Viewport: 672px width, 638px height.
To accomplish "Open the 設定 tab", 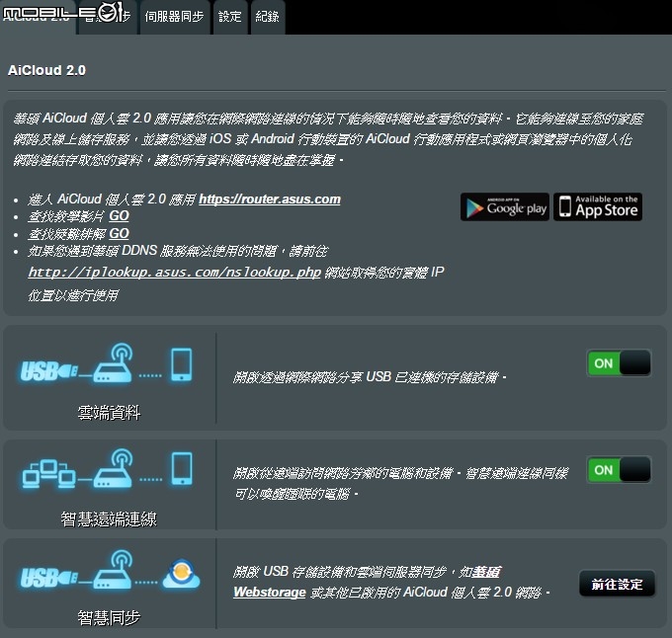I will [x=230, y=16].
